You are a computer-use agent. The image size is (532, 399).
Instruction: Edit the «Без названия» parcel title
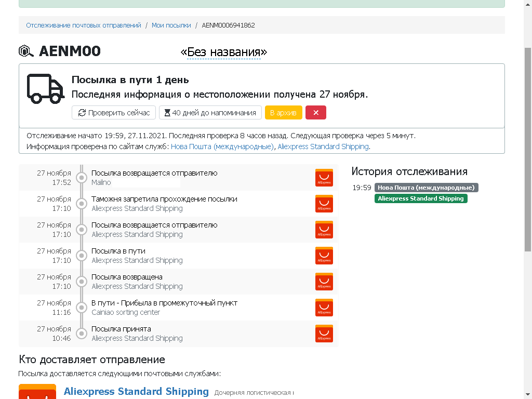[x=224, y=52]
